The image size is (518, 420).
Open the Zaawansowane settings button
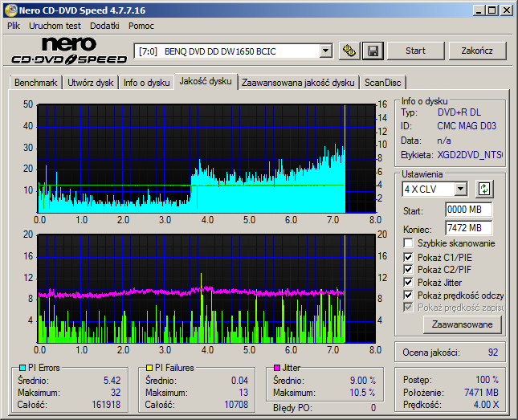pos(462,324)
